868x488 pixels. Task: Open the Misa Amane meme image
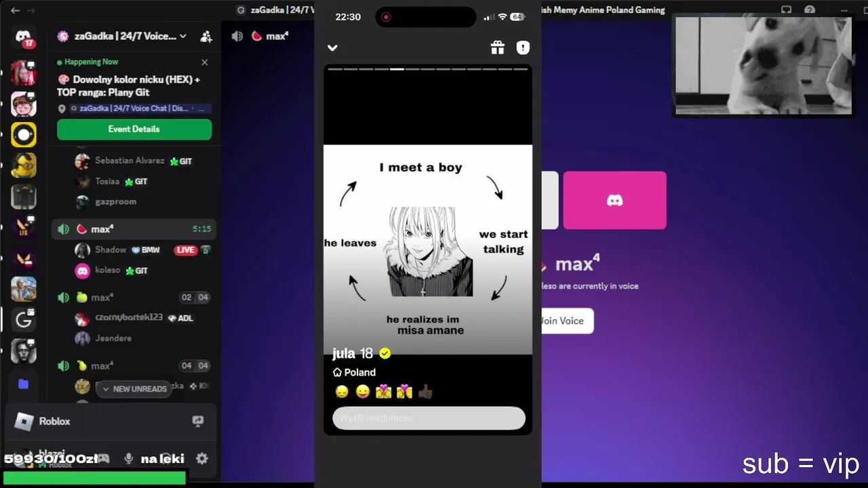point(428,249)
